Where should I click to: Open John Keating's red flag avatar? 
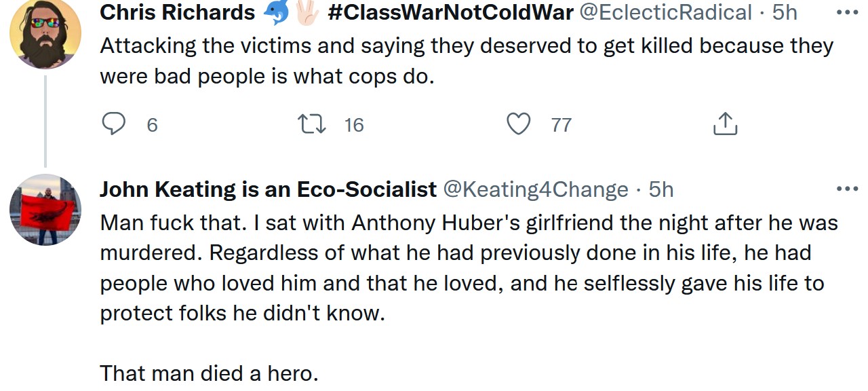(45, 210)
